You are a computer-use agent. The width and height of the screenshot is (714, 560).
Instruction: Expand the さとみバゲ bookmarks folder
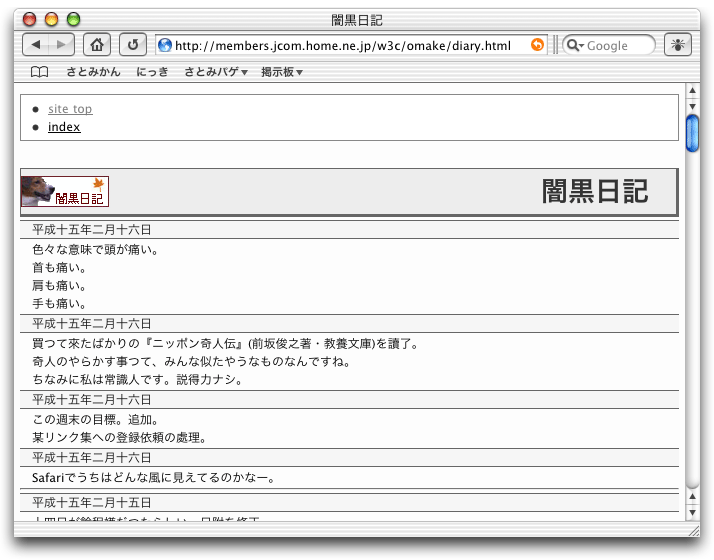pyautogui.click(x=216, y=72)
